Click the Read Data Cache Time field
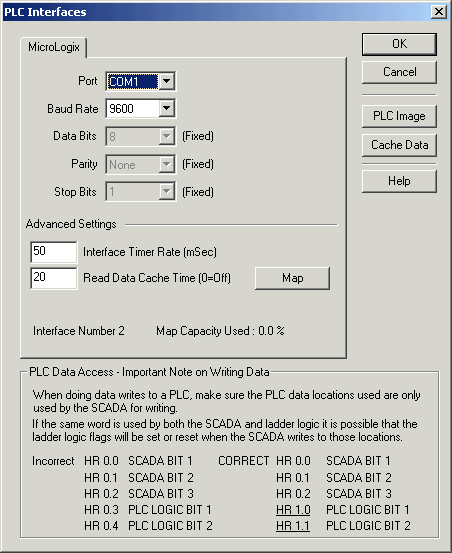Viewport: 452px width, 553px height. pyautogui.click(x=54, y=278)
